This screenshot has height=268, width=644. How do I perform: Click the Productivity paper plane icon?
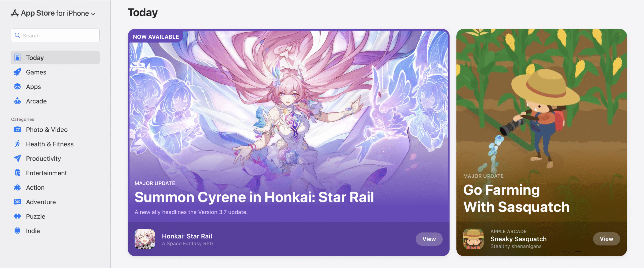[17, 158]
